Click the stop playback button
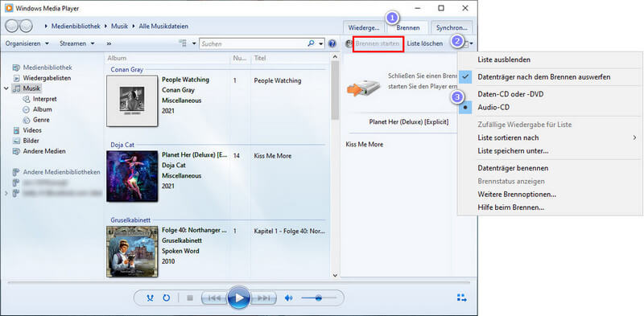Image resolution: width=644 pixels, height=316 pixels. tap(190, 298)
